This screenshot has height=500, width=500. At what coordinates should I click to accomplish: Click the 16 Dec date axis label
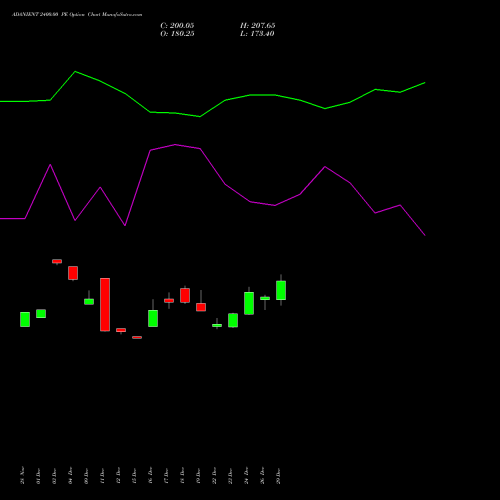(x=150, y=476)
